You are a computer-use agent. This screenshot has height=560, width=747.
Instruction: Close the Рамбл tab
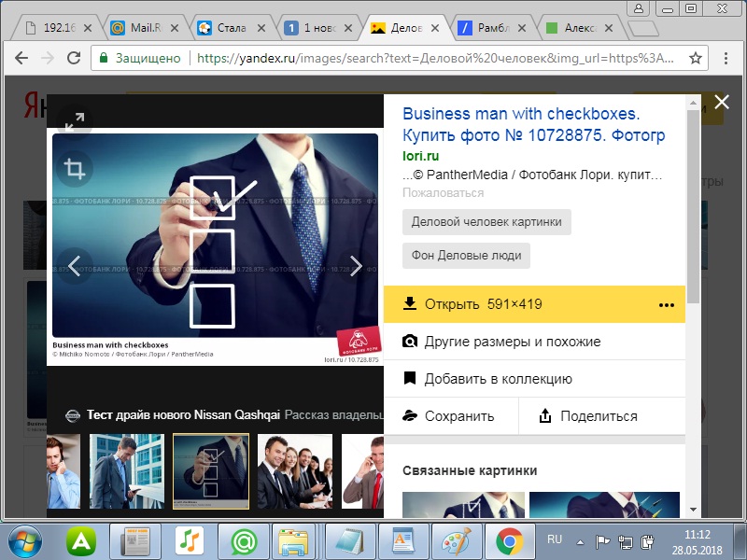522,28
